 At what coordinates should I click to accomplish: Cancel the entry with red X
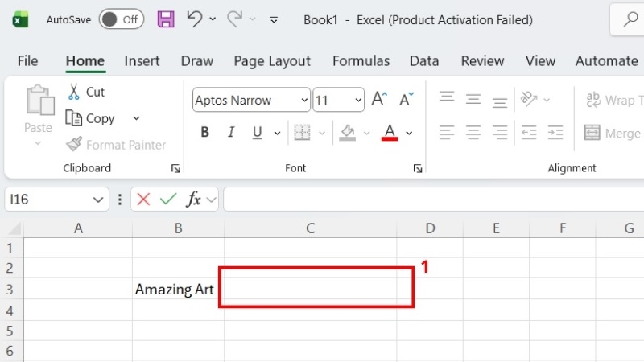coord(143,200)
